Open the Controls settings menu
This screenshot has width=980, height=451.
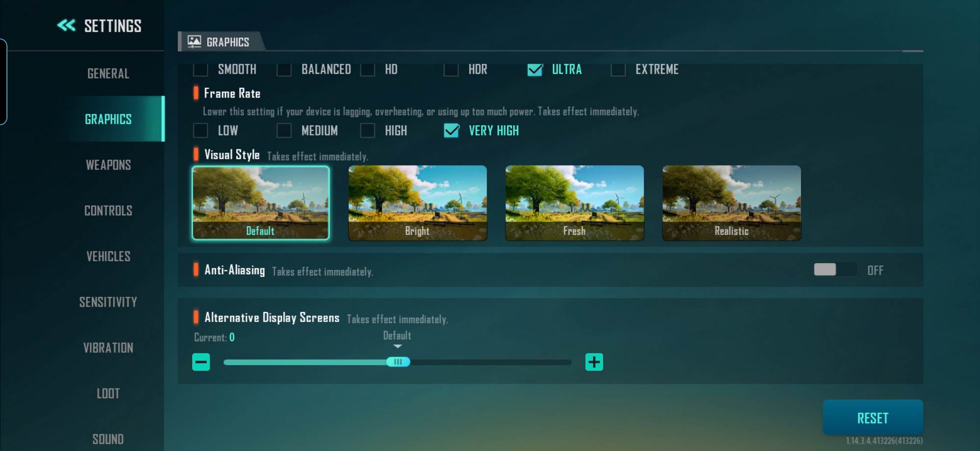[108, 211]
